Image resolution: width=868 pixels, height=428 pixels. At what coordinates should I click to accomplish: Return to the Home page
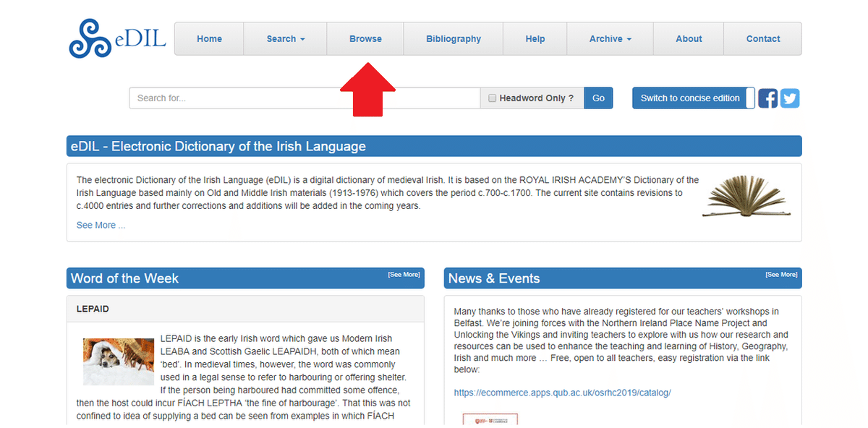click(x=209, y=39)
